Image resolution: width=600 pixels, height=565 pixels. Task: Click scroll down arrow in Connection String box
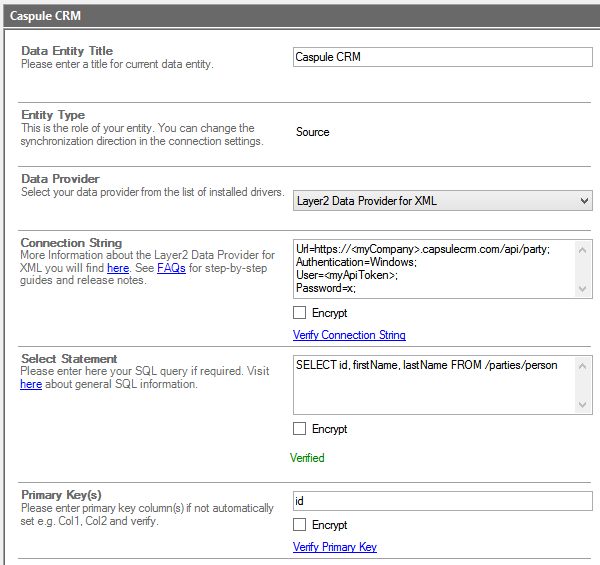(584, 288)
